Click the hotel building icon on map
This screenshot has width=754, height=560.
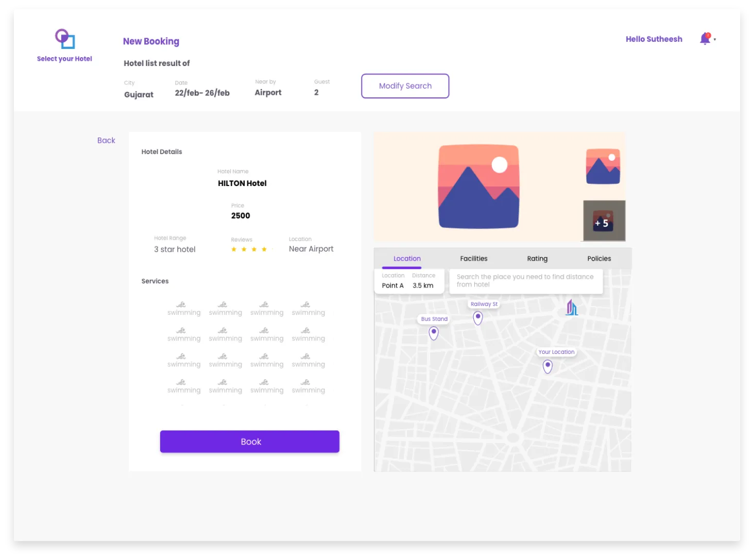pos(572,308)
